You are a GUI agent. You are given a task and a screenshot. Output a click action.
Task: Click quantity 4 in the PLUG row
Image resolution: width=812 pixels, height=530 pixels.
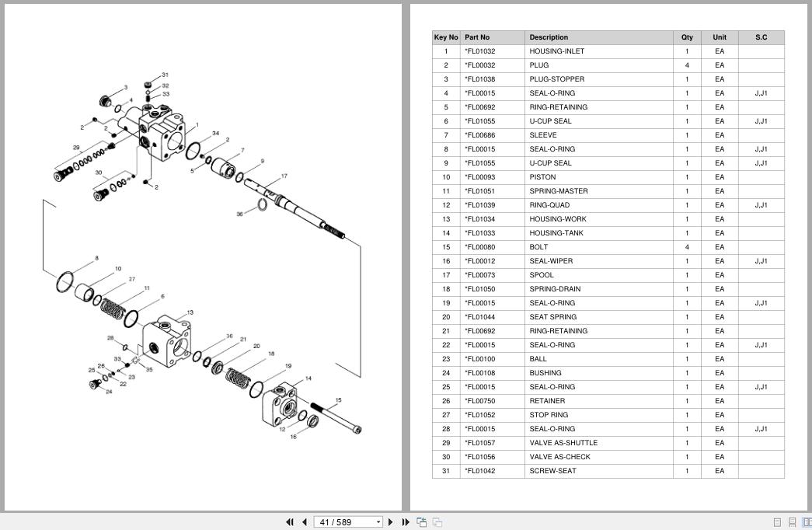[687, 65]
